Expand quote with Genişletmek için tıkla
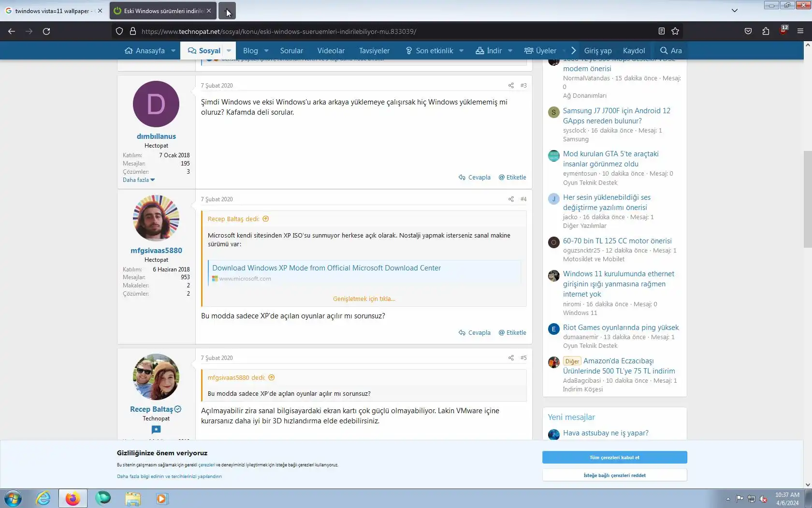Image resolution: width=812 pixels, height=508 pixels. click(x=364, y=299)
